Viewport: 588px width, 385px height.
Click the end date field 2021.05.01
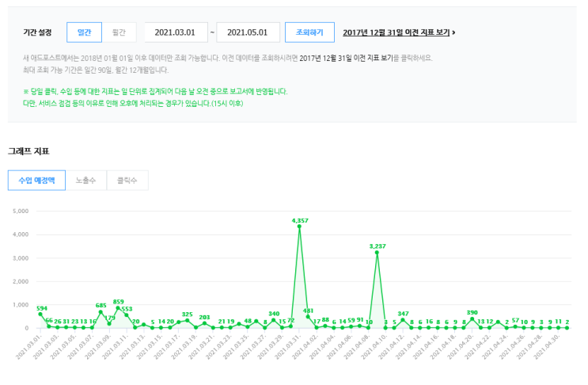248,32
